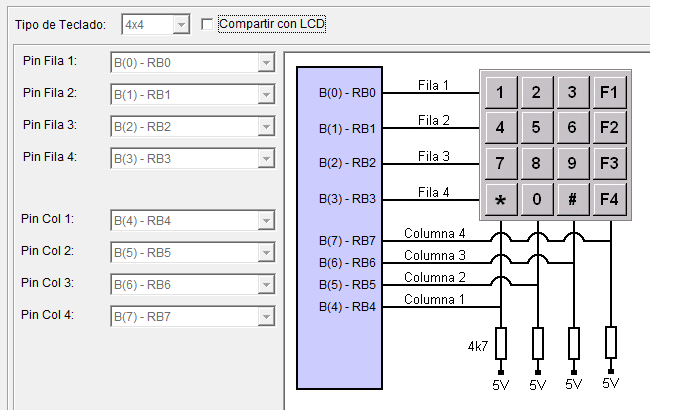Enable the Compartir con LCD checkbox
The width and height of the screenshot is (674, 410).
pyautogui.click(x=207, y=24)
